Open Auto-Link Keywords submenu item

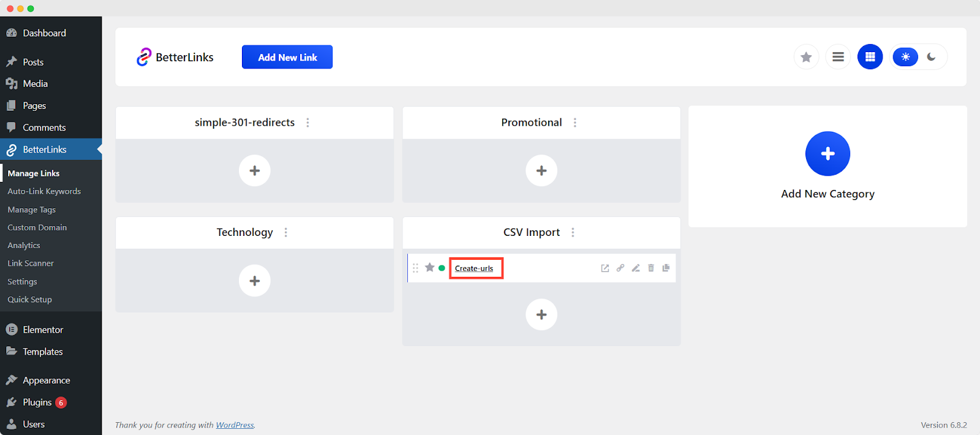(44, 191)
